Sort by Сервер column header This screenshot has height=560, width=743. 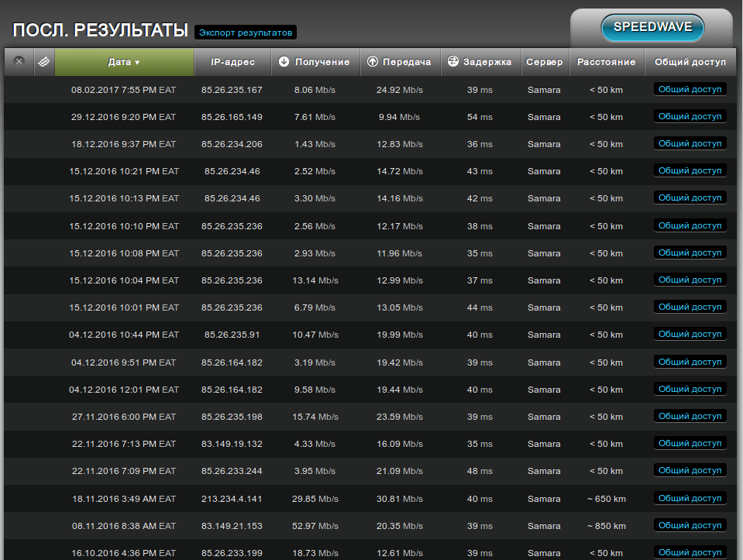[545, 62]
